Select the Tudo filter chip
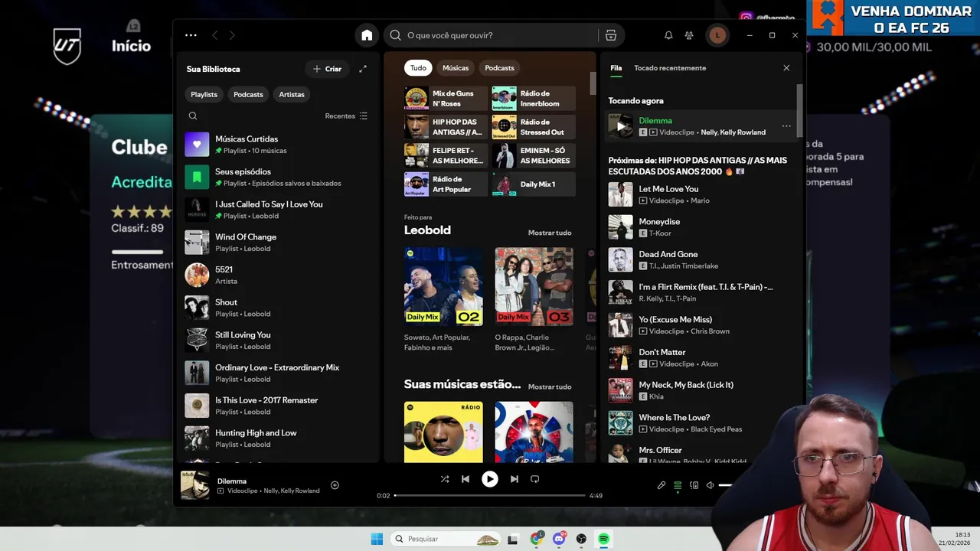Viewport: 980px width, 551px height. (x=418, y=68)
